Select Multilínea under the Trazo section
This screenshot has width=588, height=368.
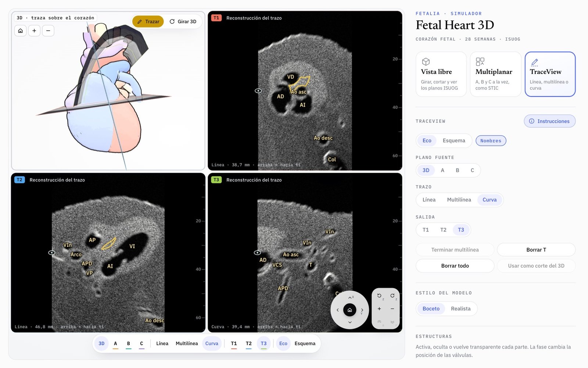click(x=459, y=200)
